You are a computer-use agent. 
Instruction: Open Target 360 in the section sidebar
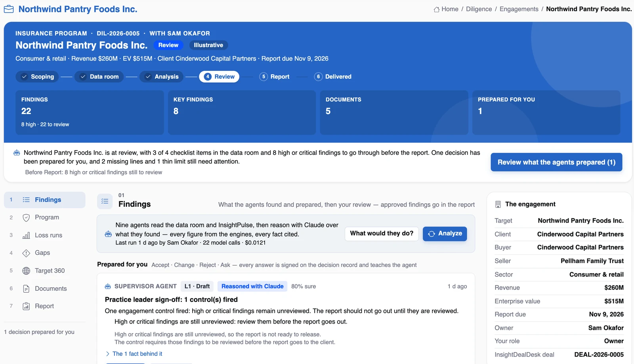pos(45,271)
